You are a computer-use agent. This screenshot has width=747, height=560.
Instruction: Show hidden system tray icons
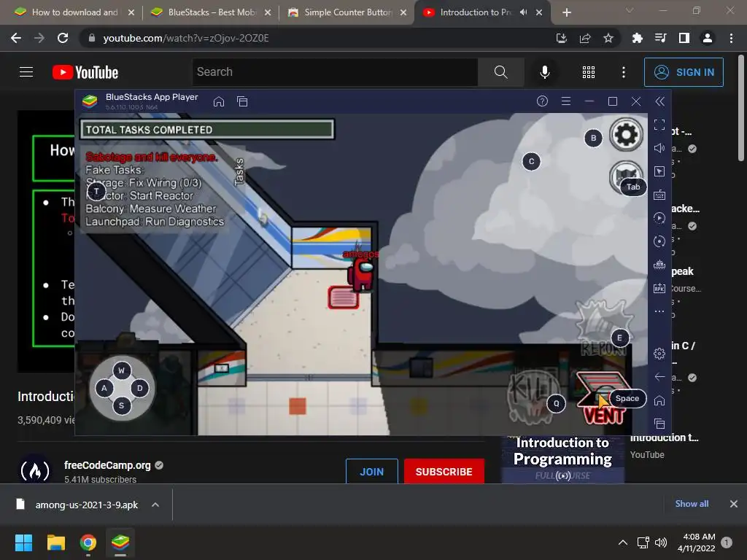623,542
